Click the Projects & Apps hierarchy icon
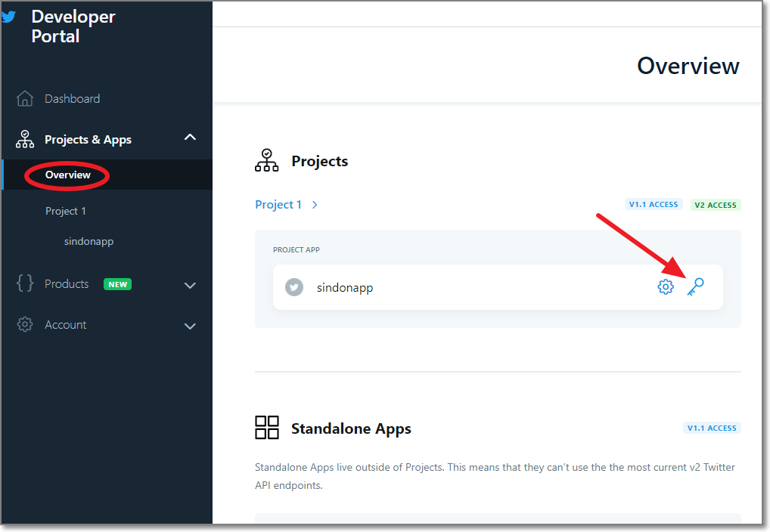The image size is (770, 532). tap(24, 139)
